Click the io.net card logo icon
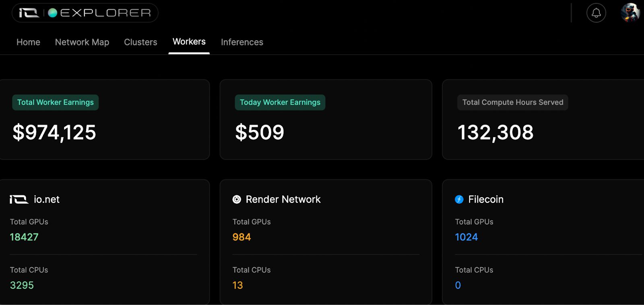This screenshot has height=305, width=644. (x=19, y=199)
